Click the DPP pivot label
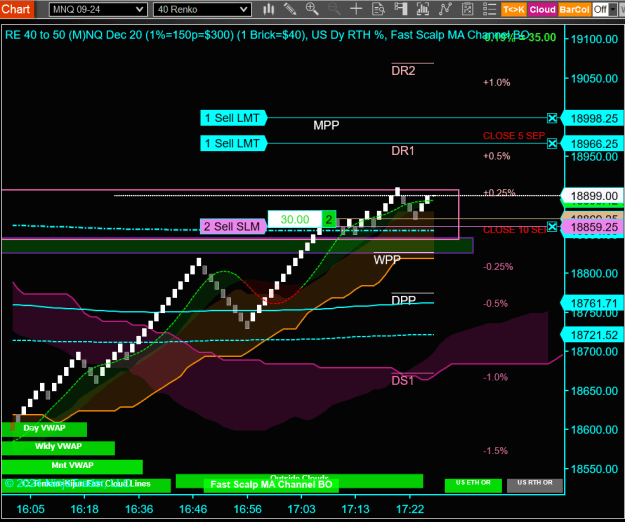The height and width of the screenshot is (522, 625). [x=403, y=300]
